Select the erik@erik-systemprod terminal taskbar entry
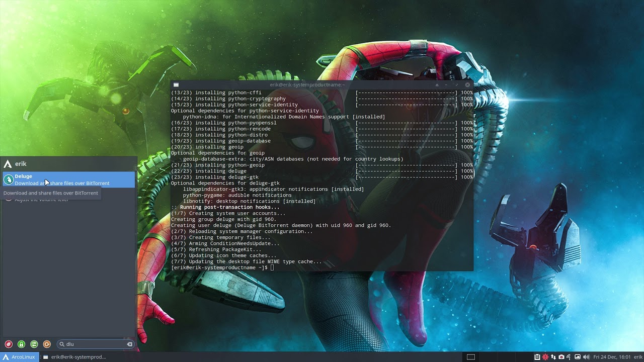This screenshot has height=362, width=644. 74,357
